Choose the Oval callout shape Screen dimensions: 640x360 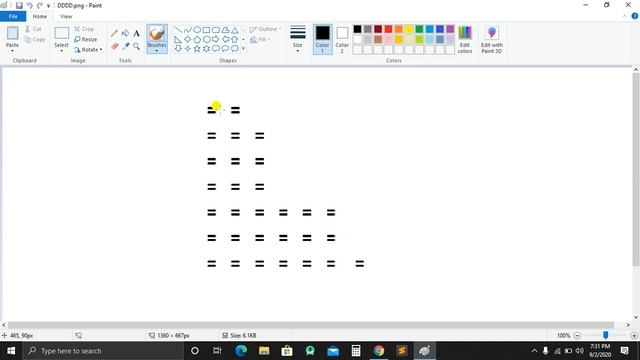(225, 49)
